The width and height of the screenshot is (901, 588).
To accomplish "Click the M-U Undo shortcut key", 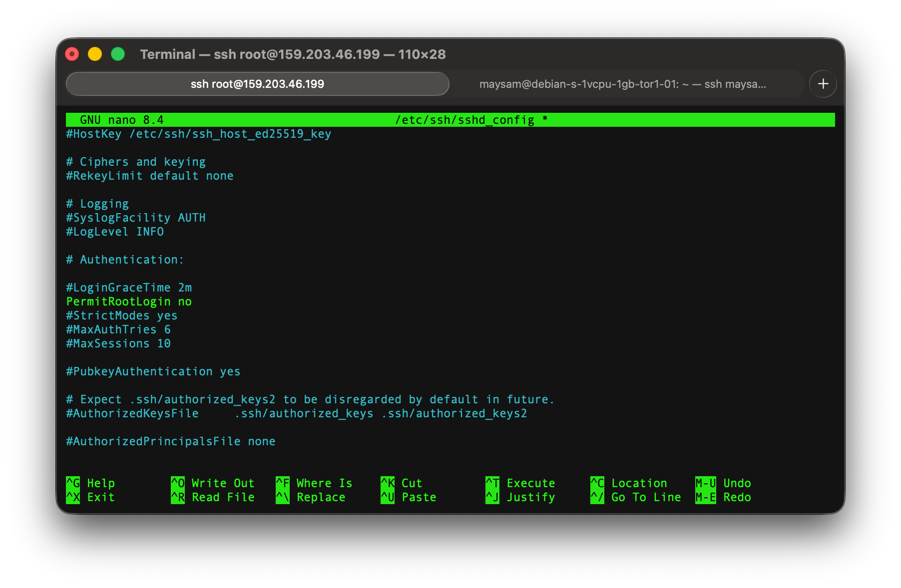I will pyautogui.click(x=706, y=483).
